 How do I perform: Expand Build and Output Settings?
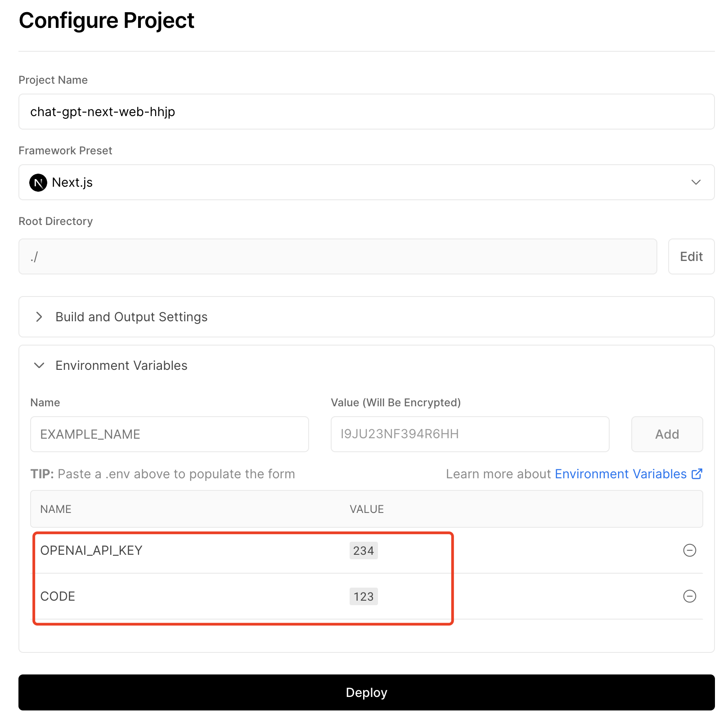tap(366, 317)
